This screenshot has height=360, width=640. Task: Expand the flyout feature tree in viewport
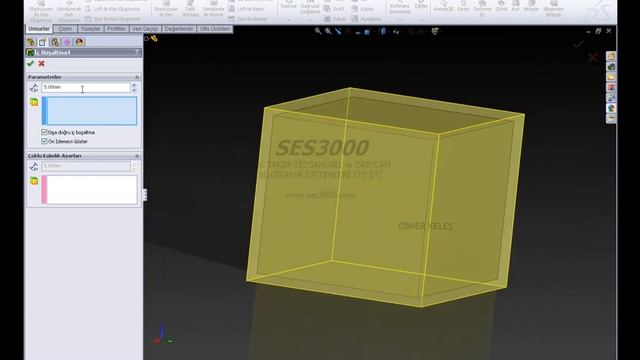[146, 38]
